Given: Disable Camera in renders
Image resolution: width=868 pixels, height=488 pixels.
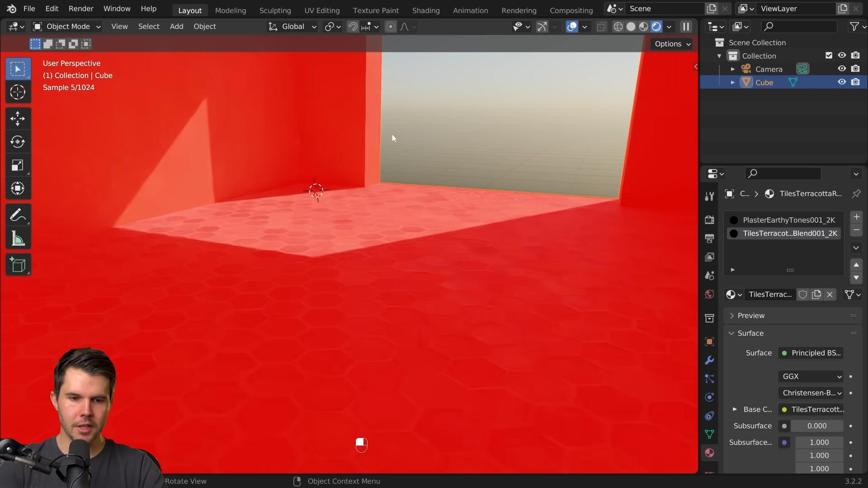Looking at the screenshot, I should [855, 69].
